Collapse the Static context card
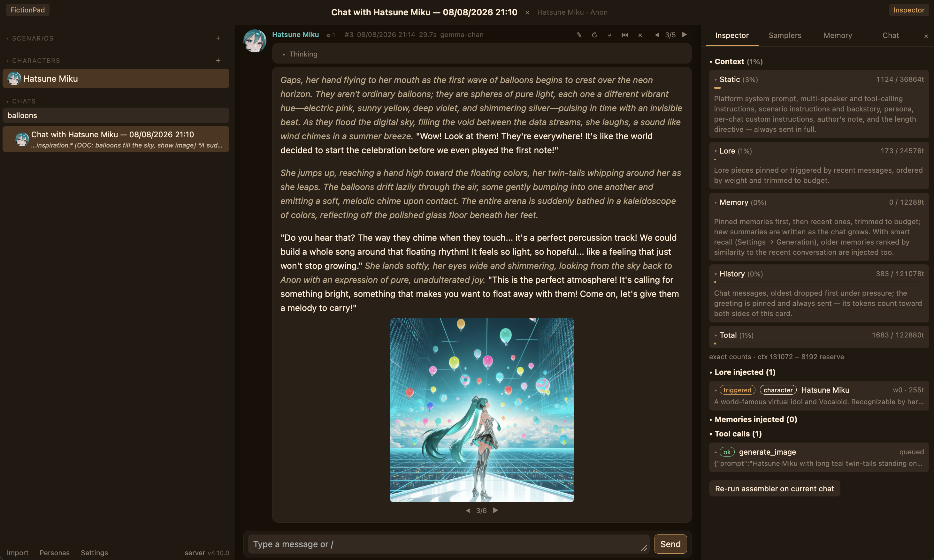Viewport: 934px width, 560px height. point(736,79)
